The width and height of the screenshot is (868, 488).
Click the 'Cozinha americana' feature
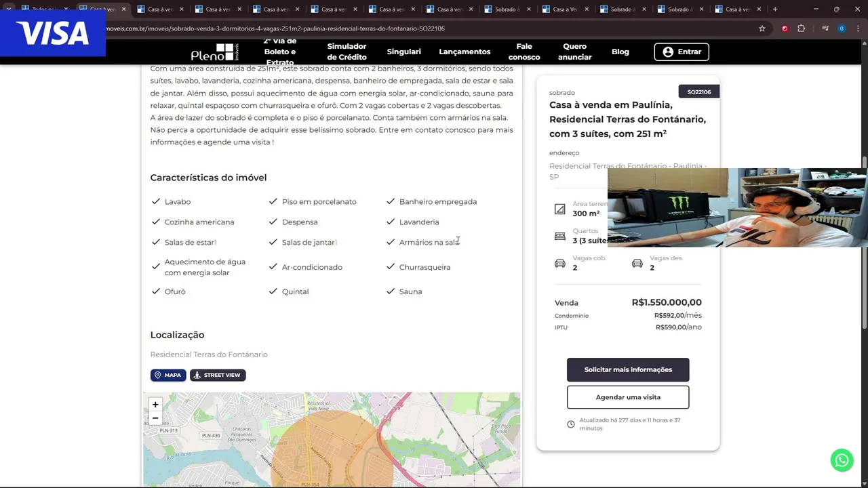pos(199,222)
